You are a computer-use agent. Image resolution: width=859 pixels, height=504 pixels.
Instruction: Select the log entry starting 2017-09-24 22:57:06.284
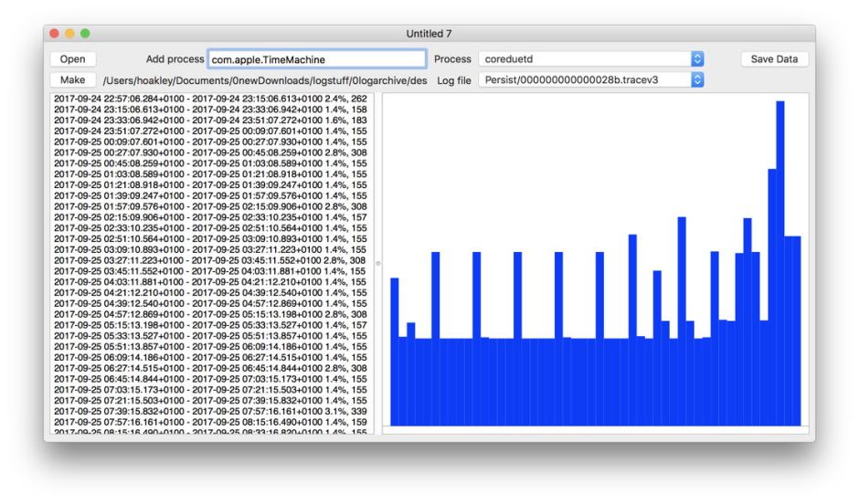point(210,99)
